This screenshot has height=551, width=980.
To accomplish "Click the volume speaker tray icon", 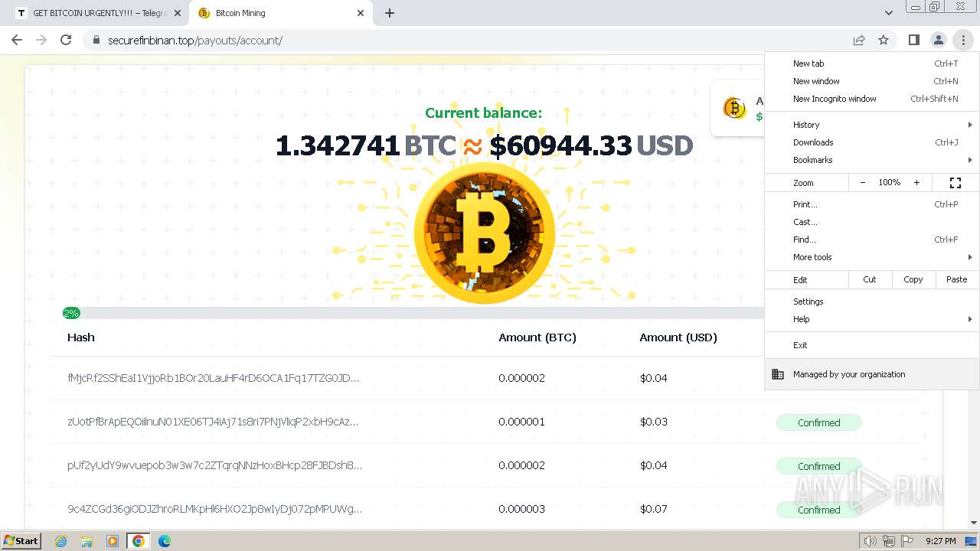I will coord(871,541).
